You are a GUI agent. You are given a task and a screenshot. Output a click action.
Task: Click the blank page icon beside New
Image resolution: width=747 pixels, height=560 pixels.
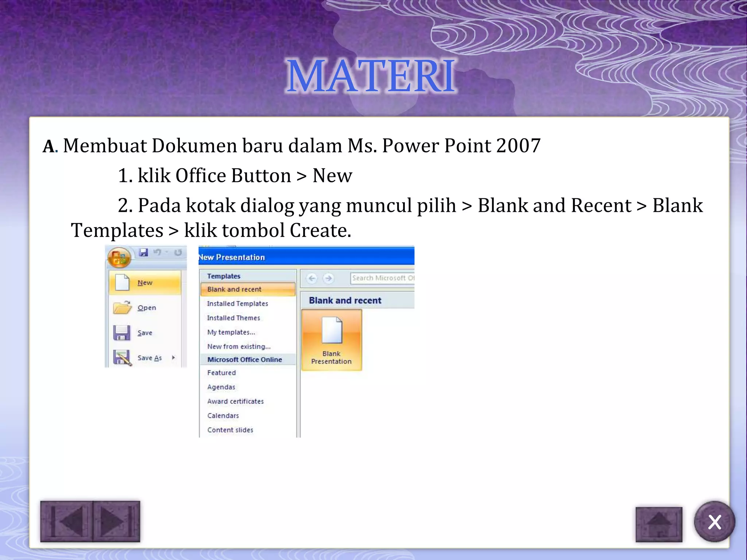tap(122, 283)
